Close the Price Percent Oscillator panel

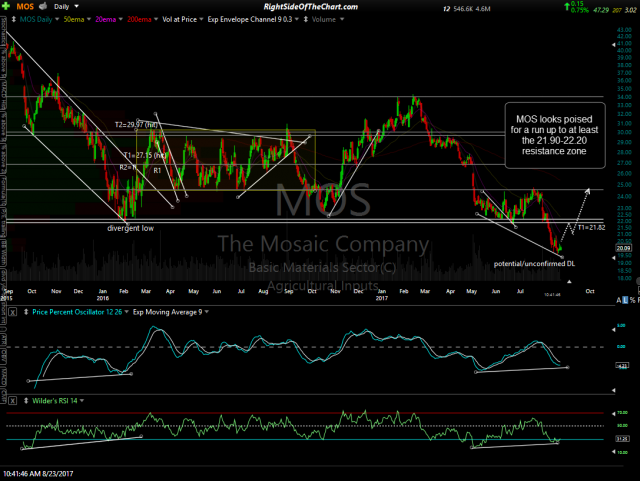(13, 312)
